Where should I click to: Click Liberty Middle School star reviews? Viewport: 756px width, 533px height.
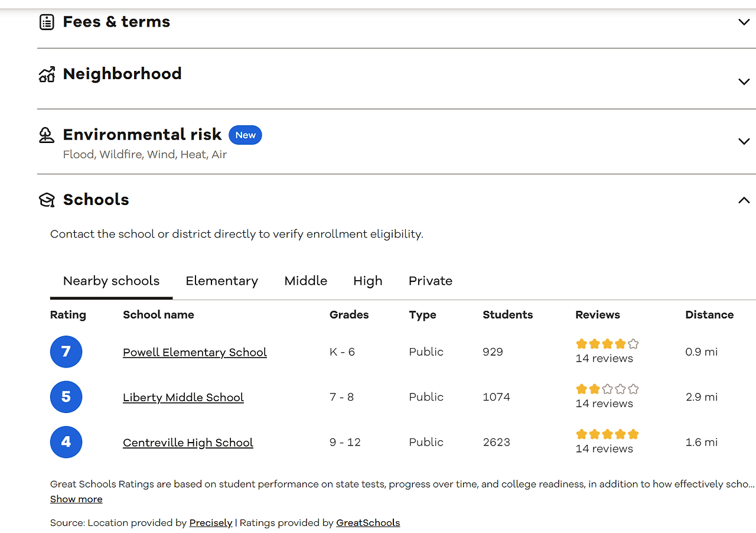point(607,389)
